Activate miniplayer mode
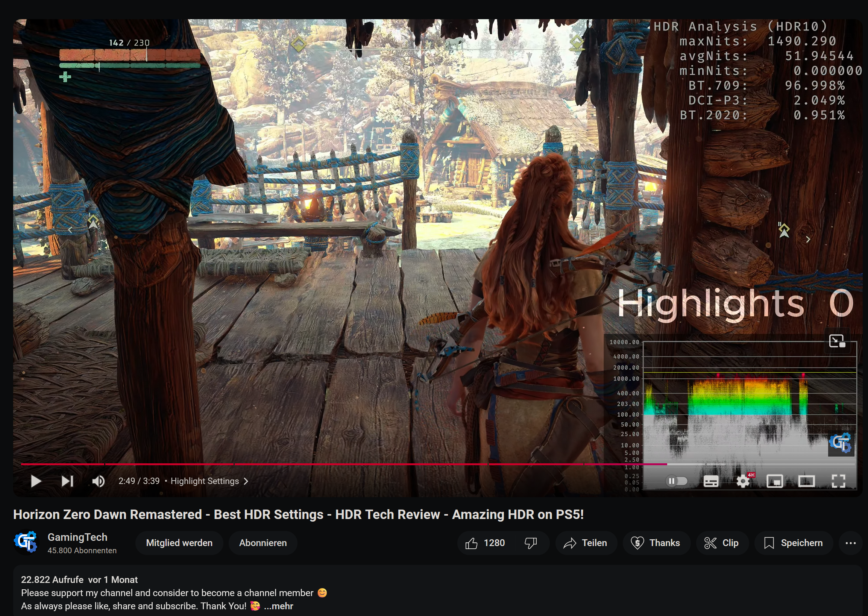 775,481
